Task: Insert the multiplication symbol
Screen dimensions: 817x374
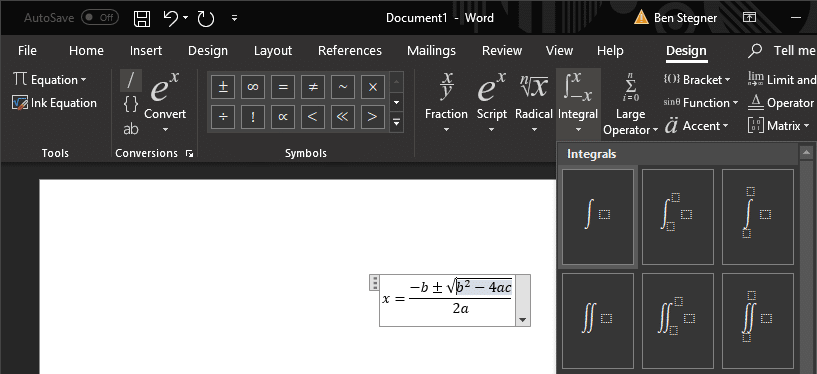Action: coord(373,87)
